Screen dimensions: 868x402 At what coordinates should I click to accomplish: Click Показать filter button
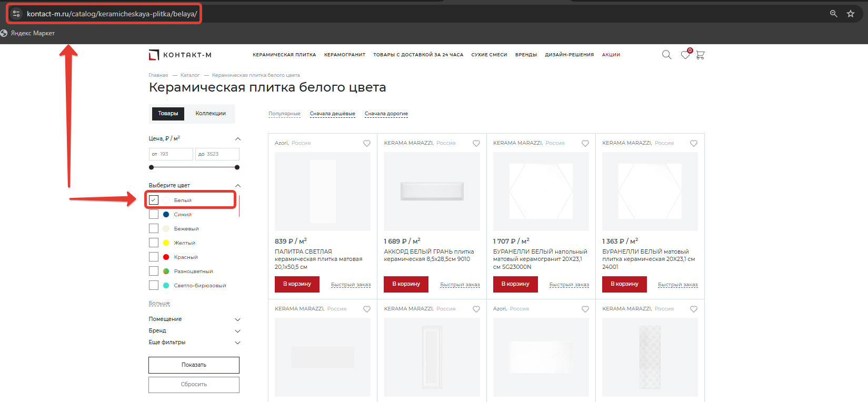pos(194,365)
